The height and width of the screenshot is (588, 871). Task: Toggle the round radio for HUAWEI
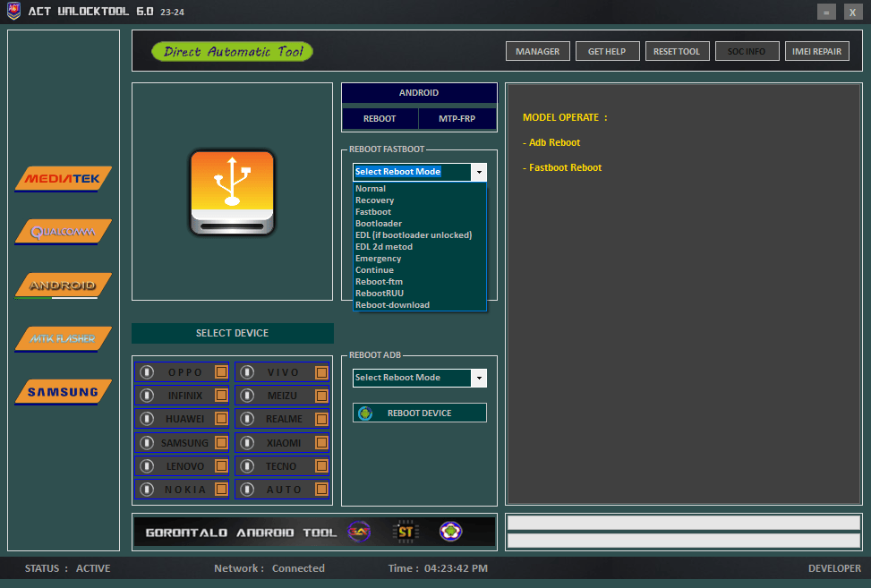pyautogui.click(x=148, y=419)
